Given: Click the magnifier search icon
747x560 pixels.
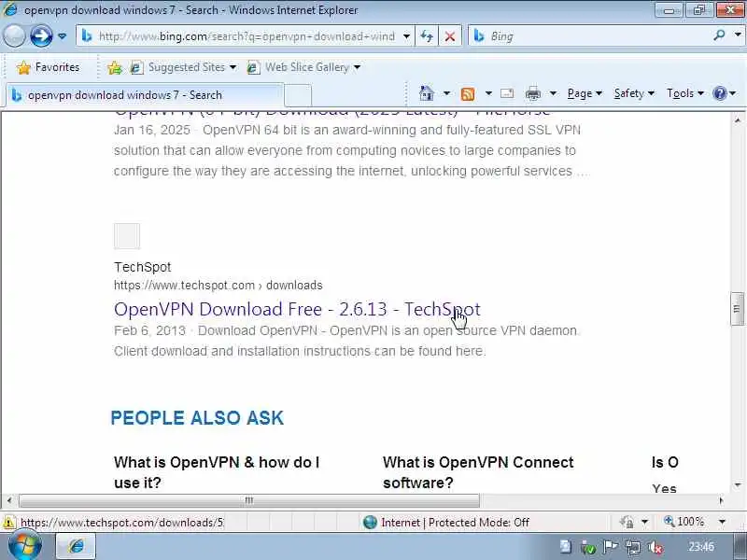Looking at the screenshot, I should 719,35.
